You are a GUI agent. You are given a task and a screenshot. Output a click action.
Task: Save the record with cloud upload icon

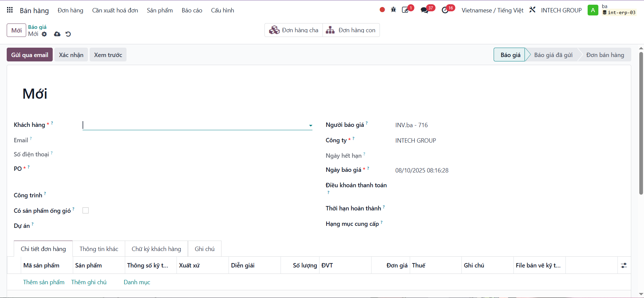point(57,34)
